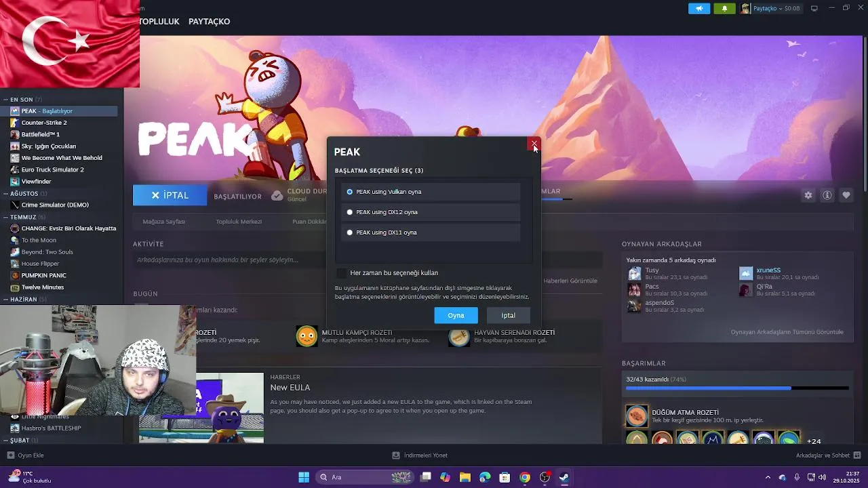Open TOPLULUK menu
Screen dimensions: 868x488
pyautogui.click(x=159, y=22)
